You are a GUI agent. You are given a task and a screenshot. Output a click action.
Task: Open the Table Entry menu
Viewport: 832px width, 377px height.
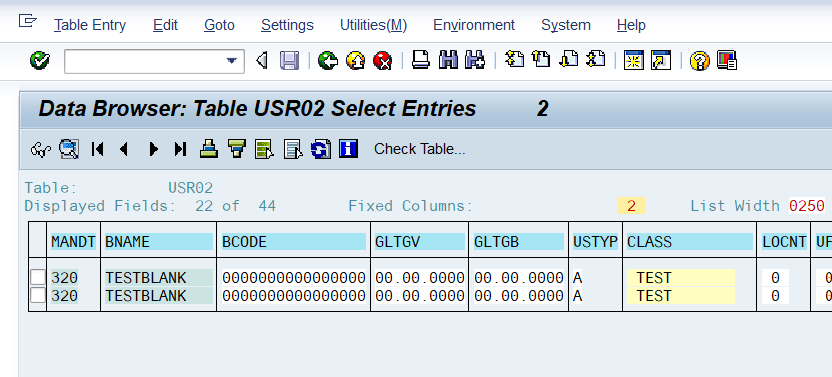point(90,25)
